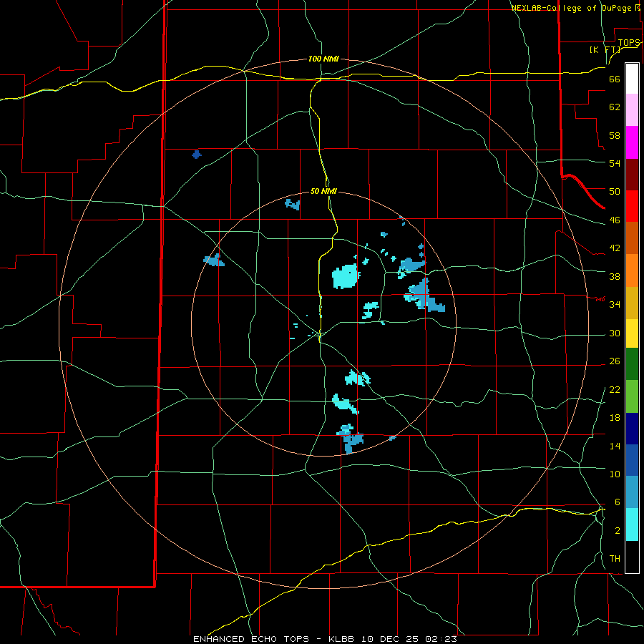The image size is (644, 644).
Task: Click the light green legend swatch
Action: (x=632, y=396)
